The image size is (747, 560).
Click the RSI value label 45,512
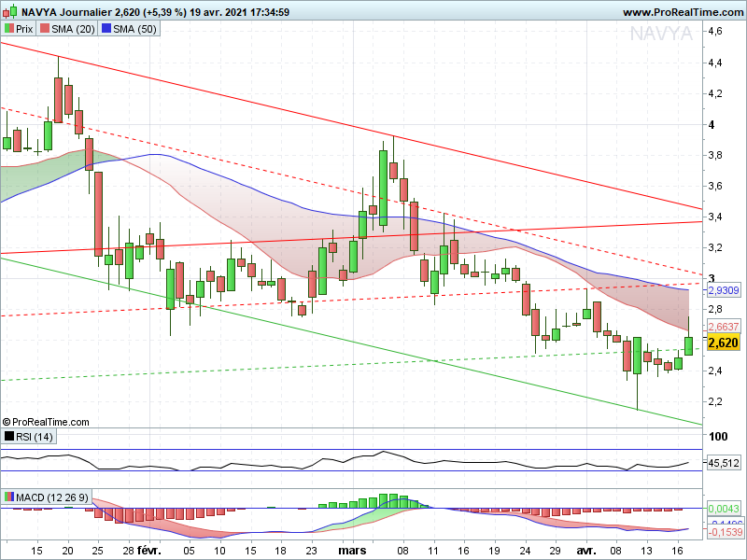point(723,462)
